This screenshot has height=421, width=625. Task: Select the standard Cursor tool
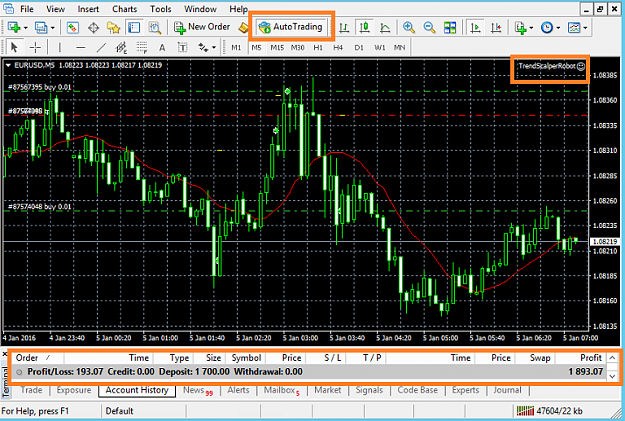pos(14,47)
